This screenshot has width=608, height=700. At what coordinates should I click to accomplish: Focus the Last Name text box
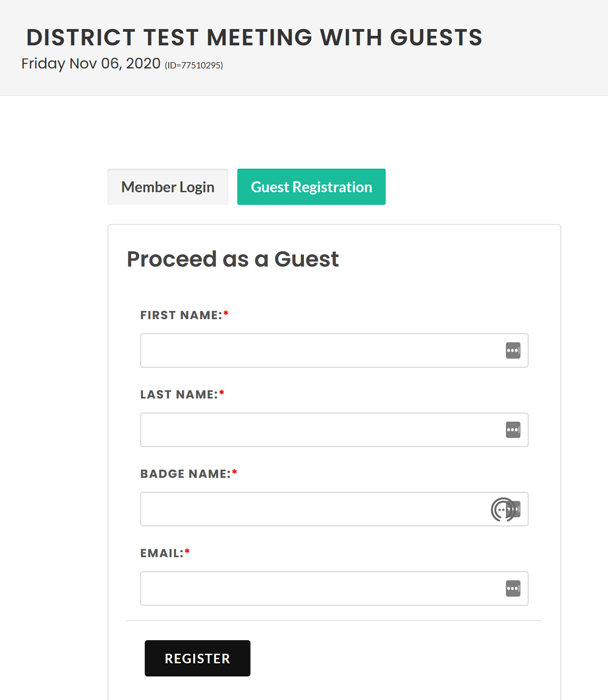(x=334, y=430)
